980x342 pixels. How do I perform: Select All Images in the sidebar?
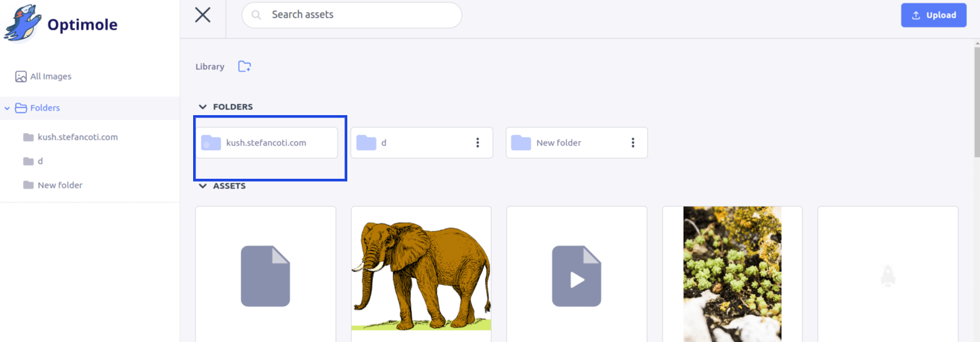tap(51, 77)
